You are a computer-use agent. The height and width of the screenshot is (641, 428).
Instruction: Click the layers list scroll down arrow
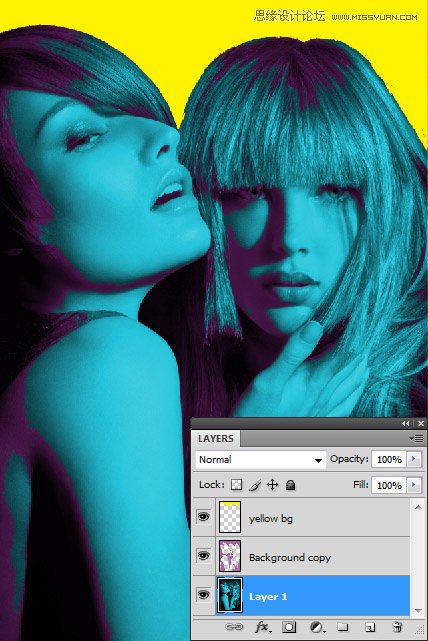418,610
